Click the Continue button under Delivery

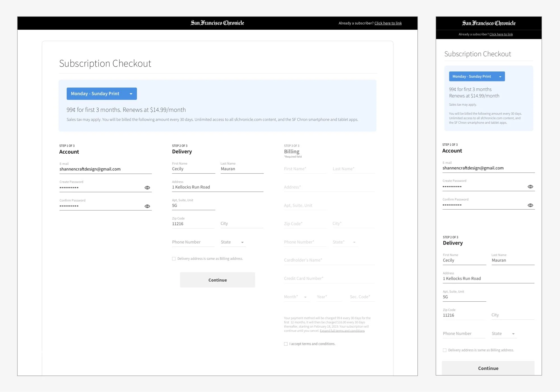(x=217, y=280)
